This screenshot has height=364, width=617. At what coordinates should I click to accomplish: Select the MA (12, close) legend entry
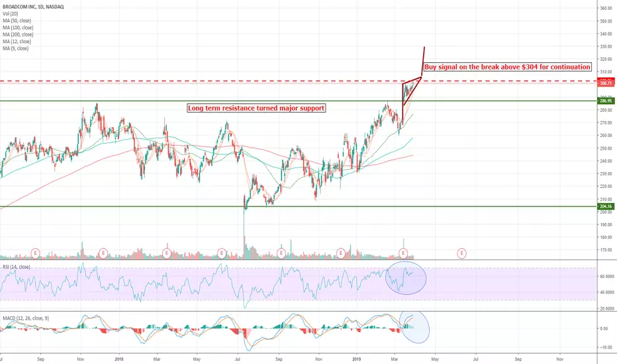point(17,41)
